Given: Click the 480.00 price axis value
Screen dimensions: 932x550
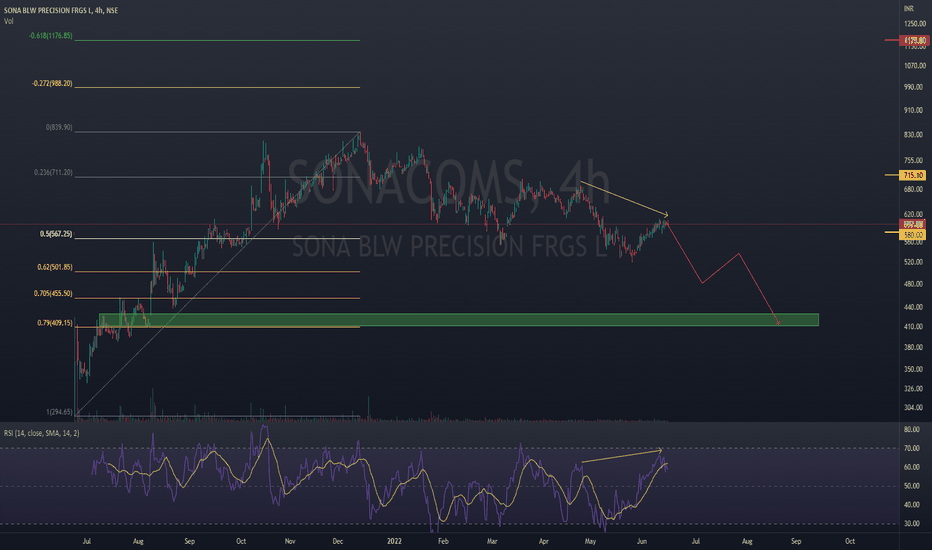Looking at the screenshot, I should [914, 284].
